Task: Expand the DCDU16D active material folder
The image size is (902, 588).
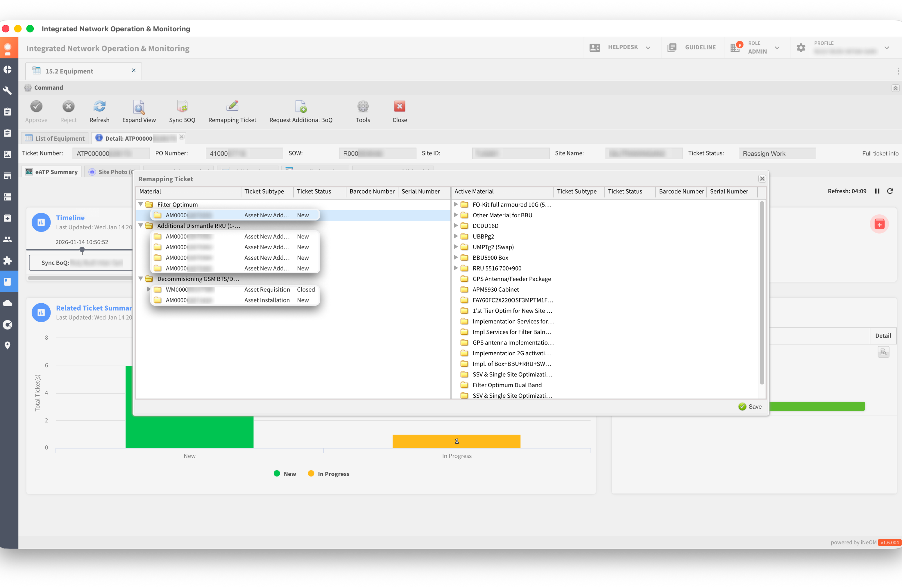Action: click(456, 225)
